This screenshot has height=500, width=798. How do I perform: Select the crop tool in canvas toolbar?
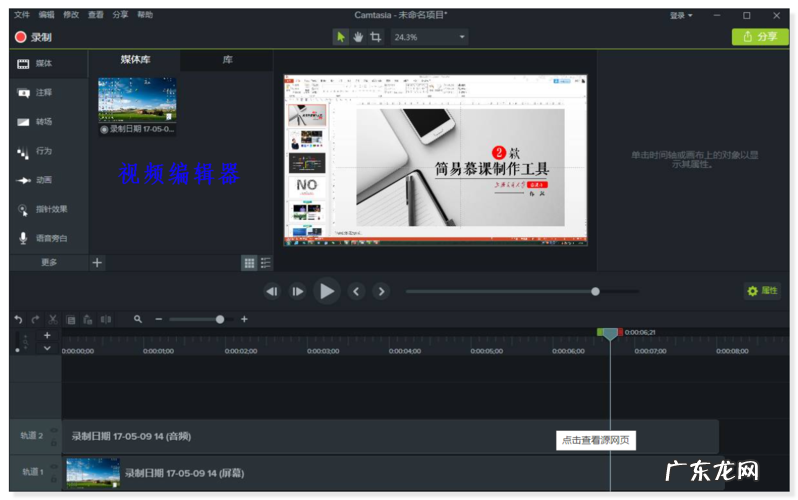376,37
